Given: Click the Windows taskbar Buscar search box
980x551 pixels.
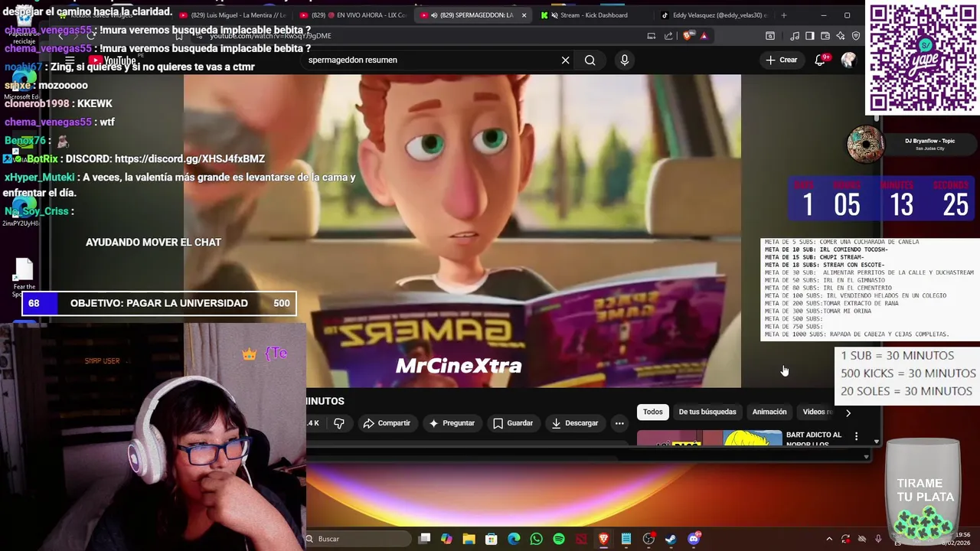Looking at the screenshot, I should point(358,539).
